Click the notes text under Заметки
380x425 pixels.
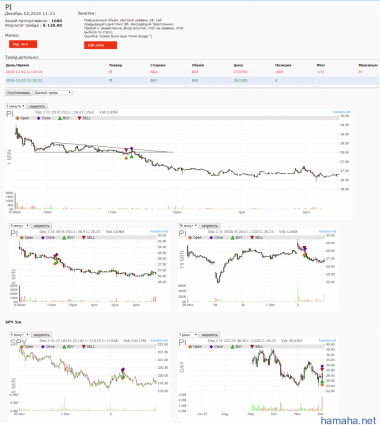pyautogui.click(x=134, y=28)
